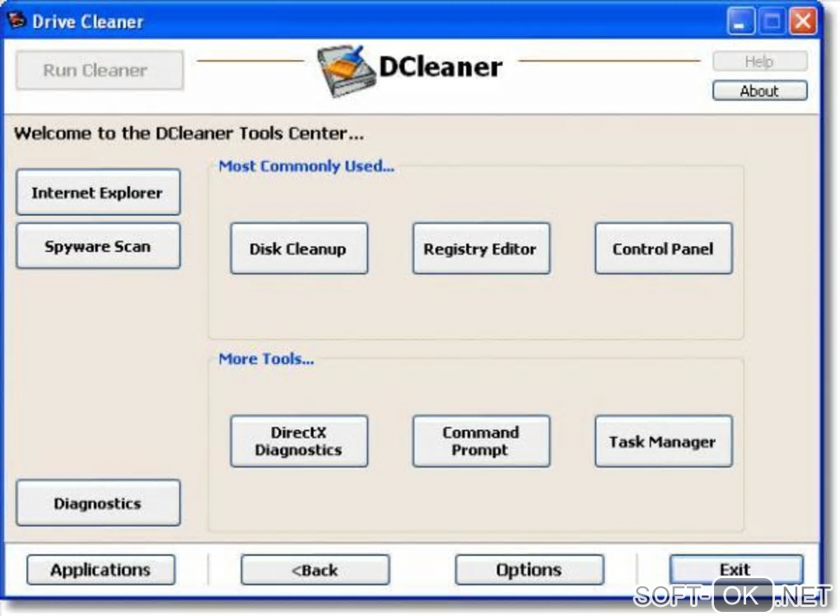Open the Options page
Viewport: 840px width, 616px height.
[x=530, y=569]
